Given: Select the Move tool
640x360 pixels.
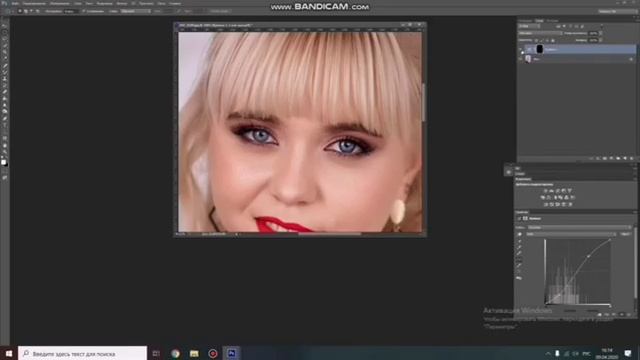Looking at the screenshot, I should tap(4, 26).
